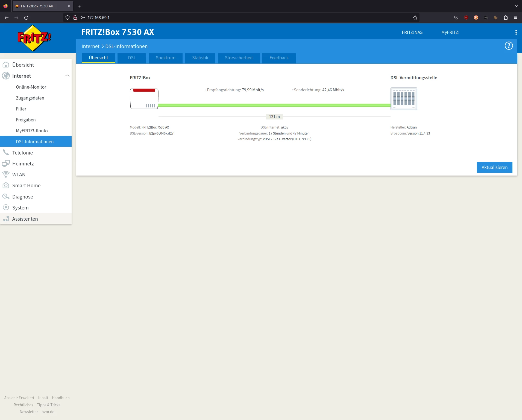Viewport: 522px width, 420px height.
Task: Click the WLAN wifi icon
Action: coord(6,174)
